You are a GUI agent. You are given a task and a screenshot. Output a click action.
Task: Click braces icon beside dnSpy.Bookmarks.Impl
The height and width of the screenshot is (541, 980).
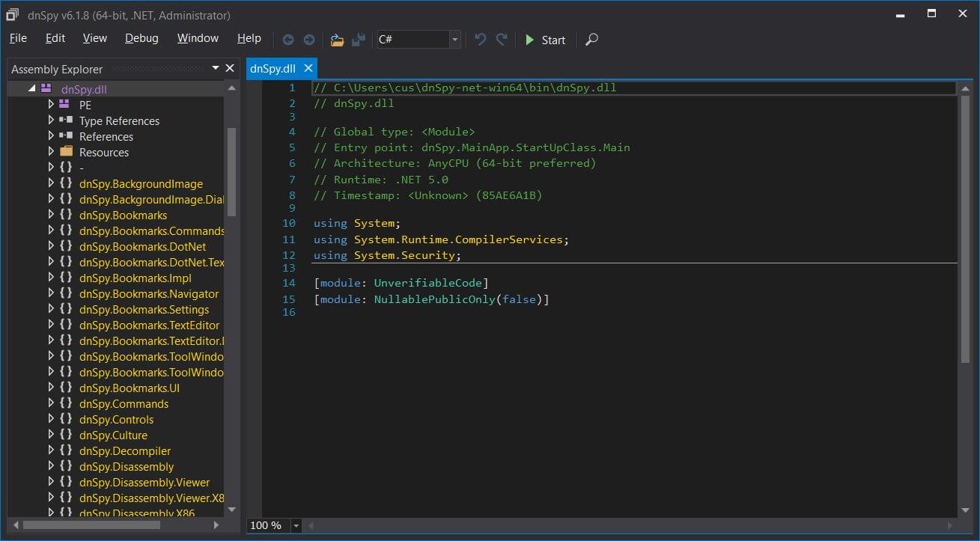point(65,277)
